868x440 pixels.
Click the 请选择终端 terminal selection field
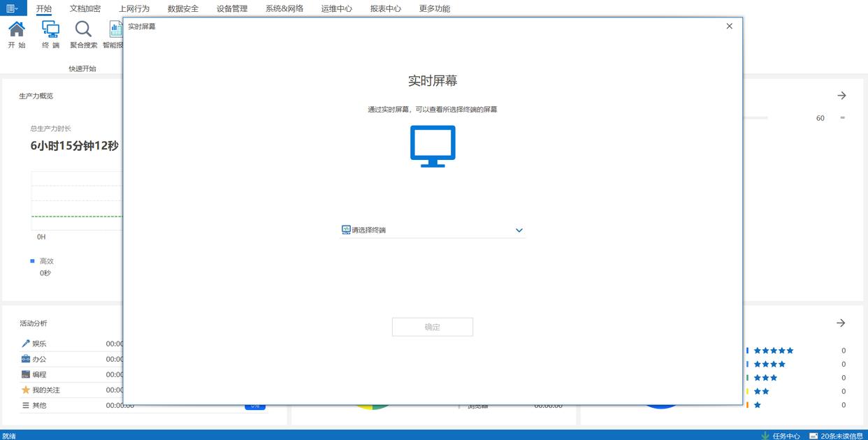click(x=433, y=230)
